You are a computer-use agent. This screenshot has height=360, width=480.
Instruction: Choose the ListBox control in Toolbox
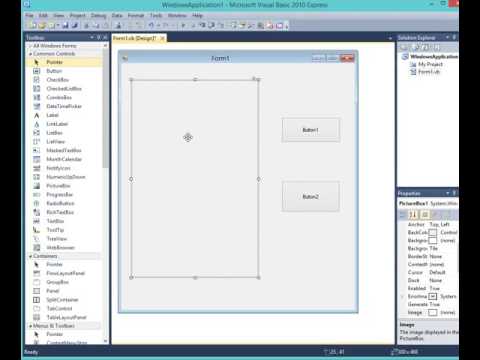63,133
